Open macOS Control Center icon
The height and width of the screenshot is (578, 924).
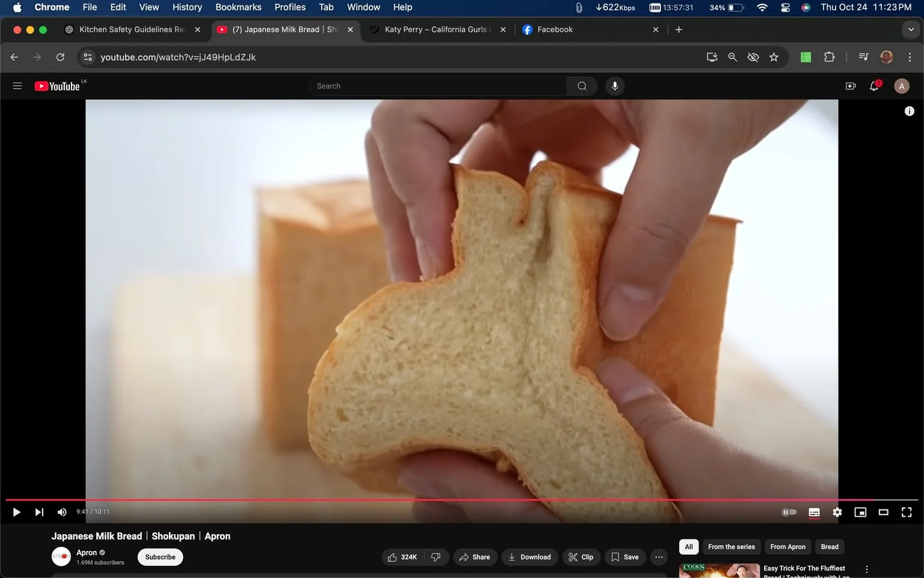click(785, 7)
